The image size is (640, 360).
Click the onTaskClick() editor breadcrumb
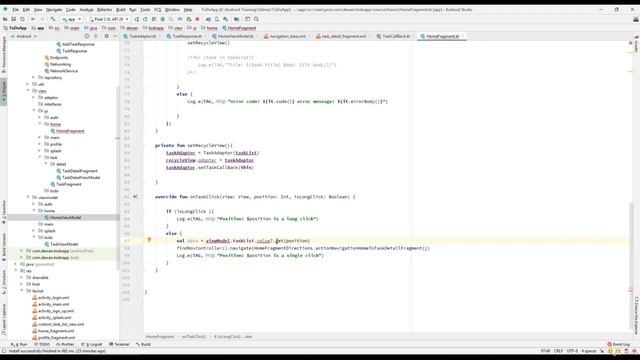pos(194,337)
